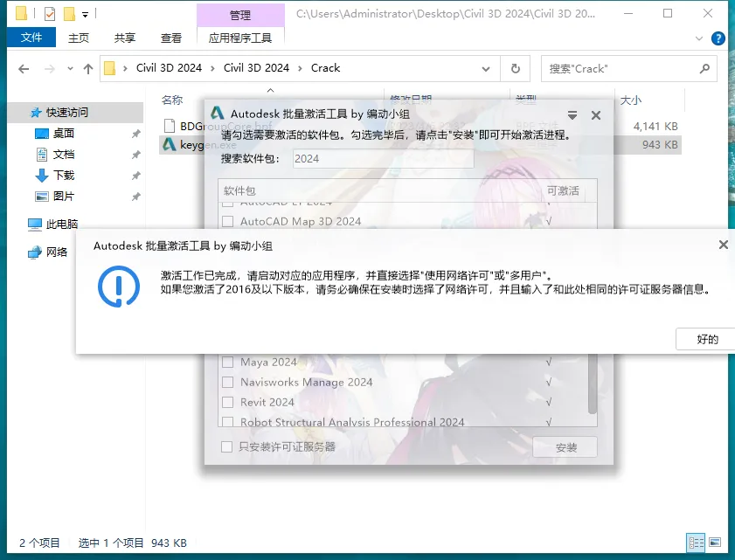Close the activation complete message dialog
The height and width of the screenshot is (560, 735).
tap(724, 245)
